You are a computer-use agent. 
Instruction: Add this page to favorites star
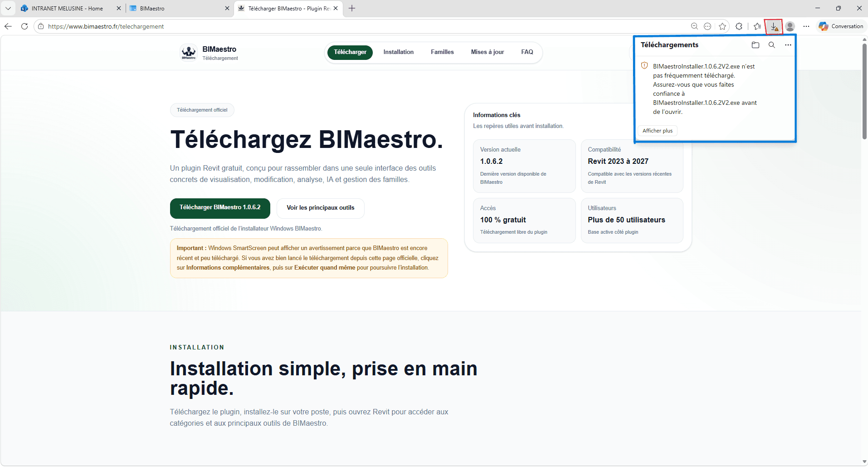coord(722,26)
